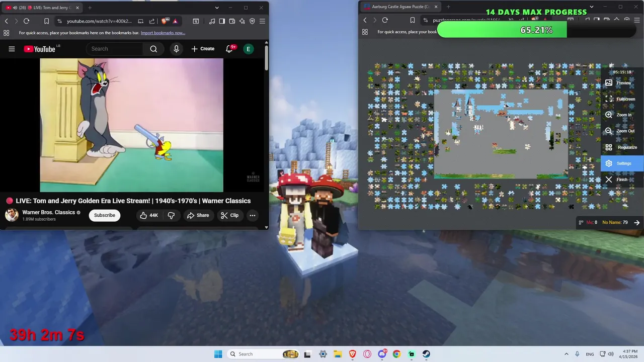Open Leo AI sparkle icon in YouTube window

(x=242, y=21)
